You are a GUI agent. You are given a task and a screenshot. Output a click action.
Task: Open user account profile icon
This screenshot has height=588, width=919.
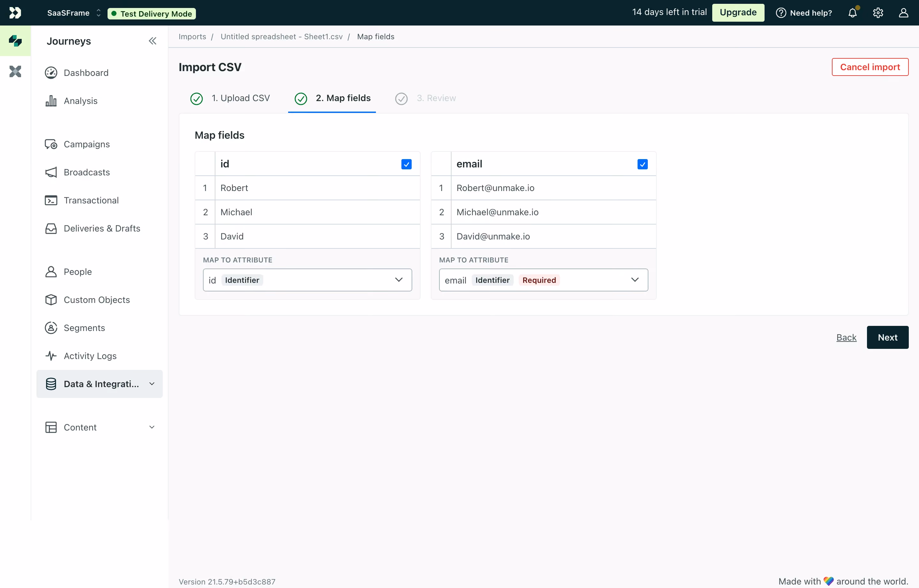tap(903, 13)
